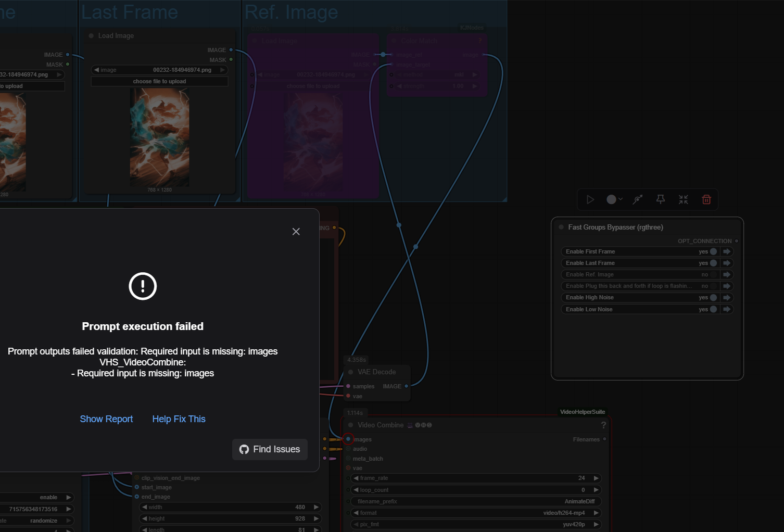Click choose file to upload in Last Frame

[159, 81]
